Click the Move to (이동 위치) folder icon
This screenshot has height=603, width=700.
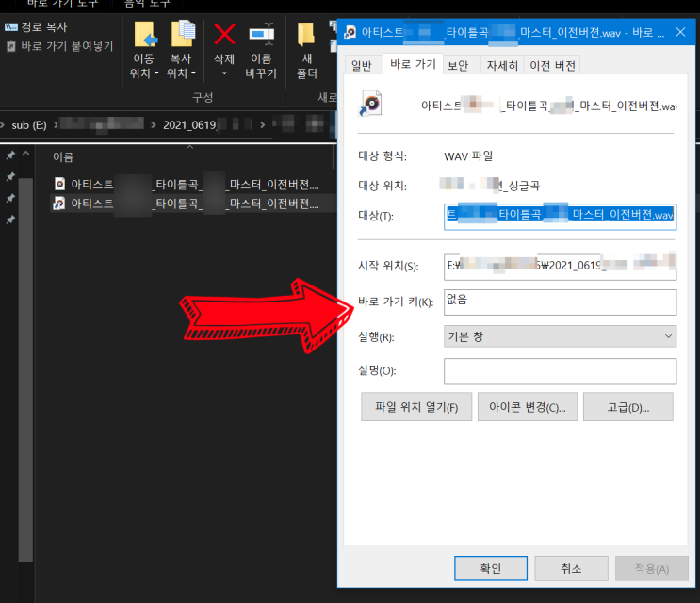point(145,34)
